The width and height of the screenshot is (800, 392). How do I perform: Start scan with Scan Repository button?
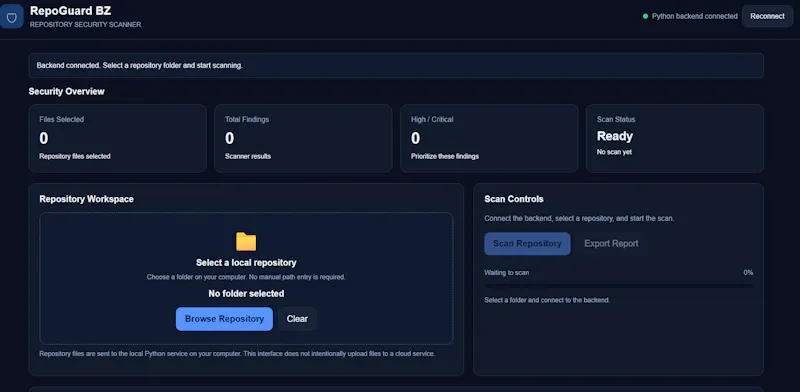[527, 243]
